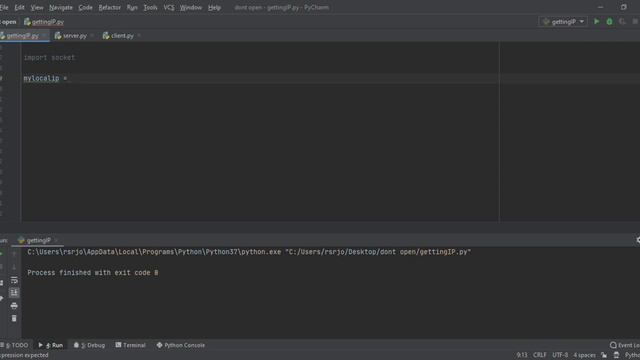Open the Edit menu
The width and height of the screenshot is (640, 360).
(19, 7)
